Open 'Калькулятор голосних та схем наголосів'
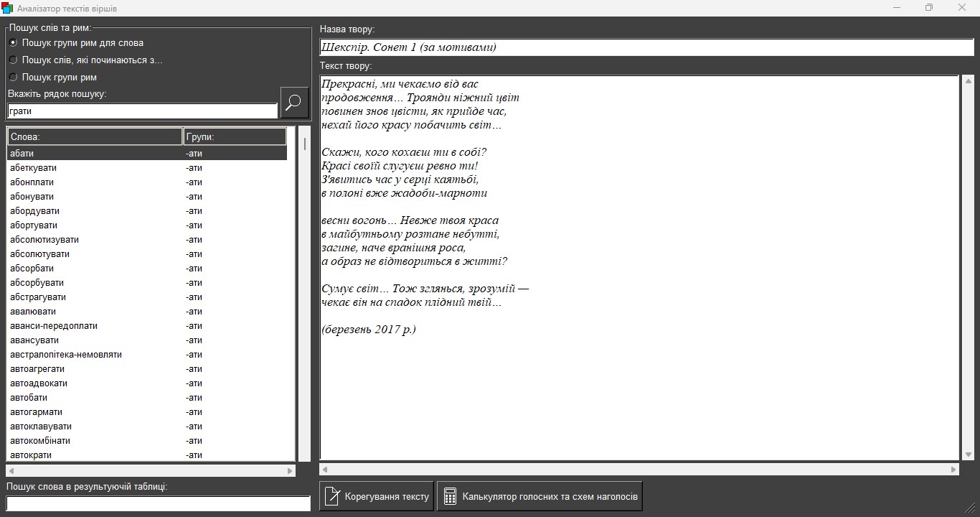980x517 pixels. click(x=540, y=496)
